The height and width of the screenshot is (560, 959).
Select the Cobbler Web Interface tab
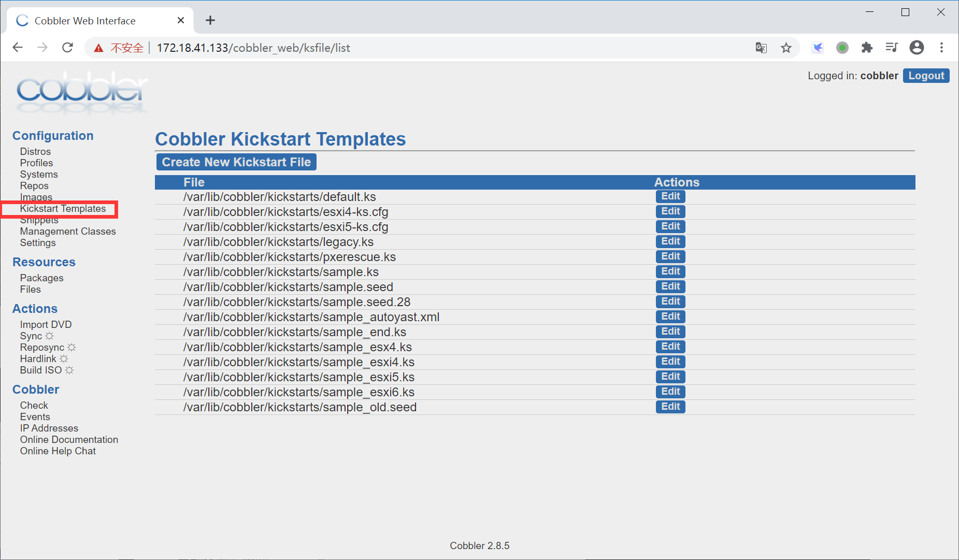(101, 20)
